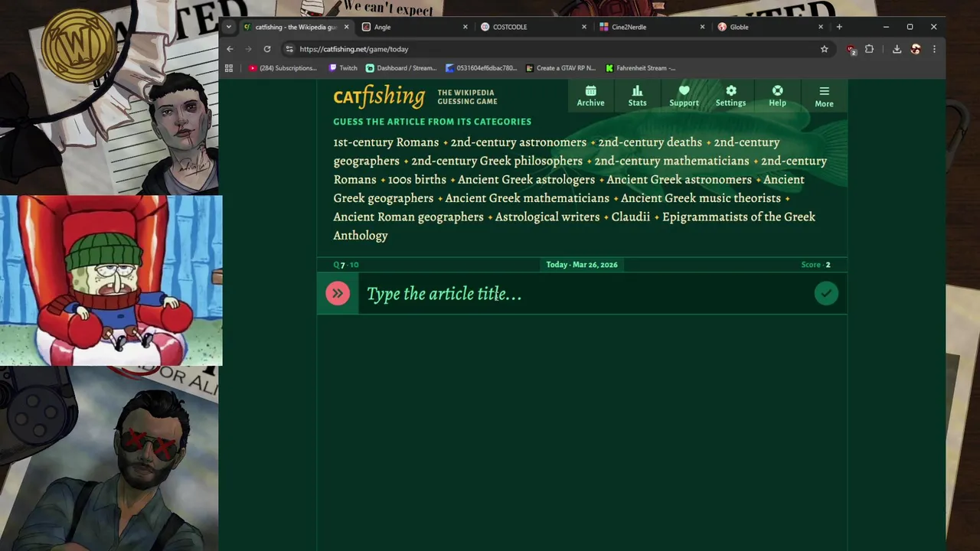Image resolution: width=980 pixels, height=551 pixels.
Task: Switch to the Angle tab
Action: coord(415,27)
